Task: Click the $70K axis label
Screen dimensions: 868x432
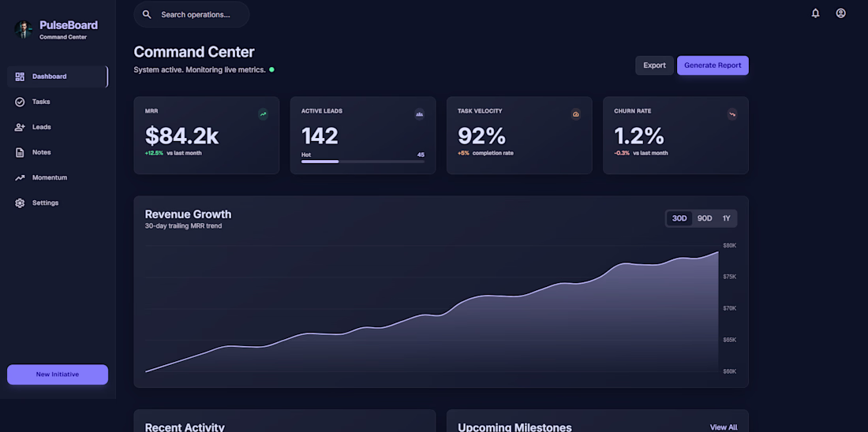Action: pos(730,309)
